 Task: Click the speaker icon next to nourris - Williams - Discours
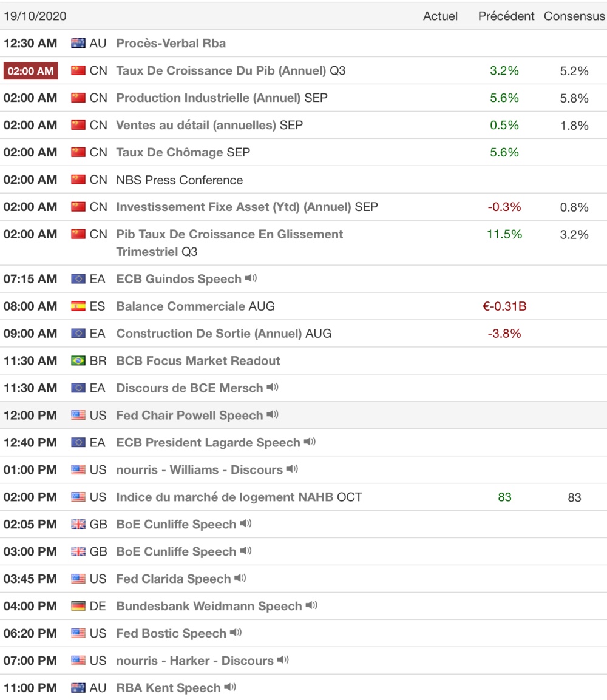(292, 469)
